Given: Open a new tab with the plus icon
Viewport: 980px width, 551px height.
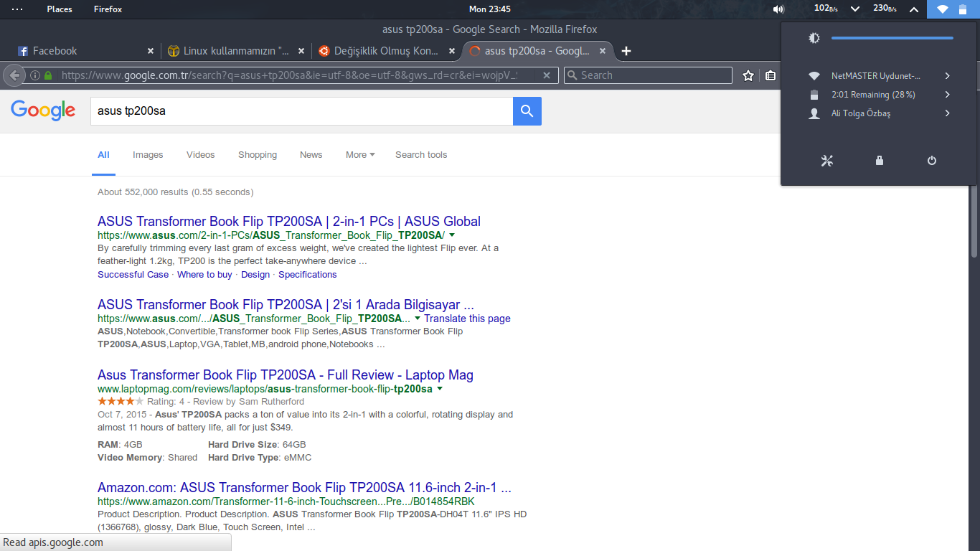Looking at the screenshot, I should pos(626,51).
